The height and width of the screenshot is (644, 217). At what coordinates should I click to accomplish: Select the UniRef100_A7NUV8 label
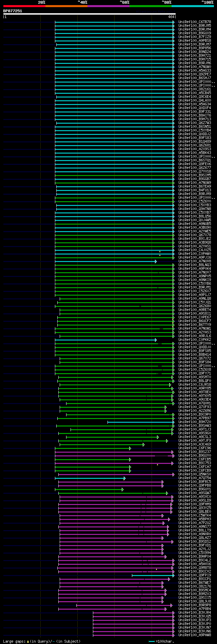(x=195, y=261)
